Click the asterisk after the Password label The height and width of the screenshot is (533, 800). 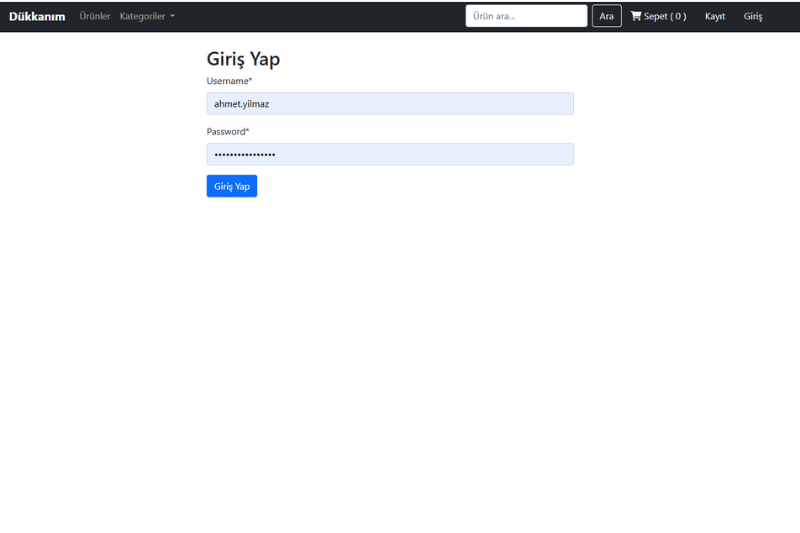pos(247,130)
